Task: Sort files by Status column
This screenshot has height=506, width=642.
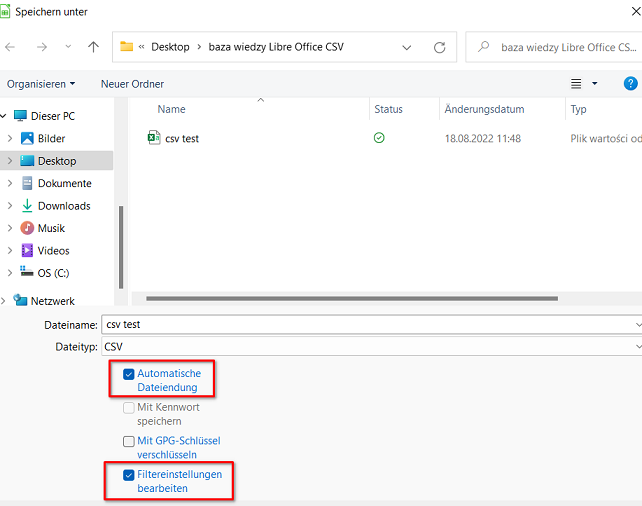Action: click(x=388, y=109)
